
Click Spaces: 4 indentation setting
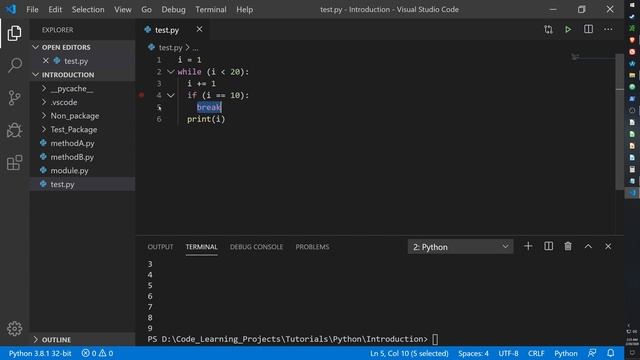point(473,353)
